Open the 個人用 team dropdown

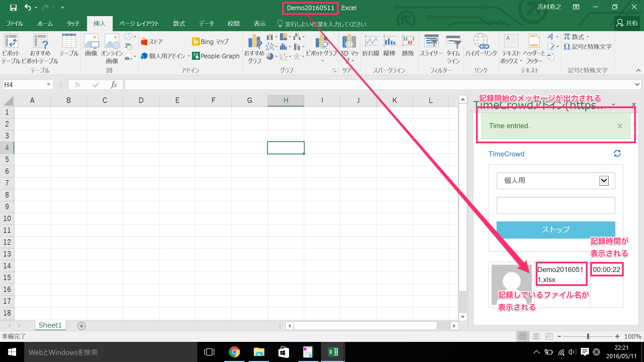(x=556, y=180)
